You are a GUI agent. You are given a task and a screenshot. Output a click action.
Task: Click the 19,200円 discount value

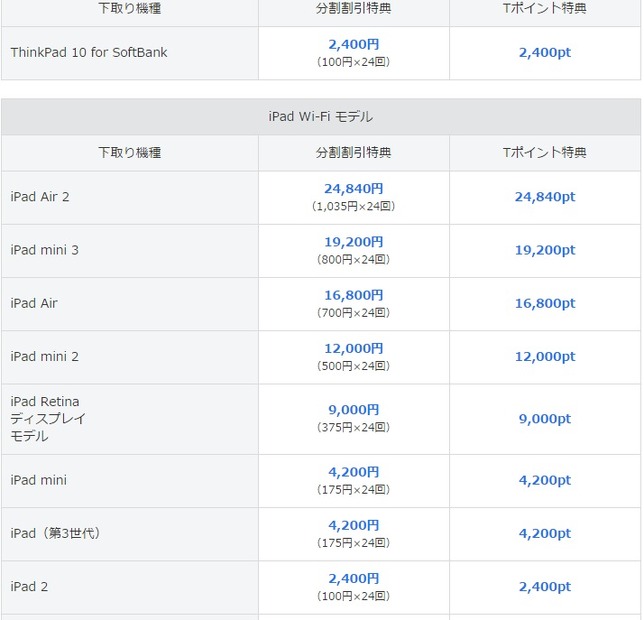coord(354,242)
